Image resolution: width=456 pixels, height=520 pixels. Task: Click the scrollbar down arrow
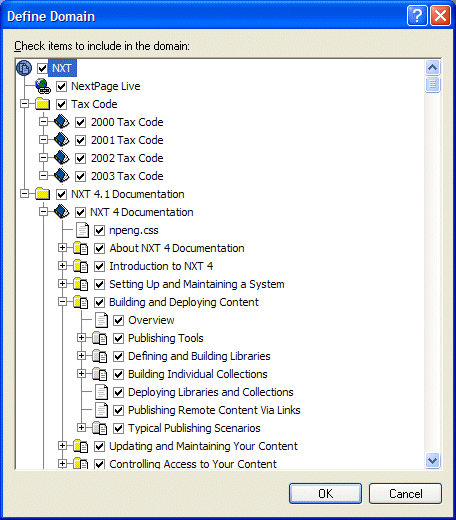pyautogui.click(x=432, y=461)
